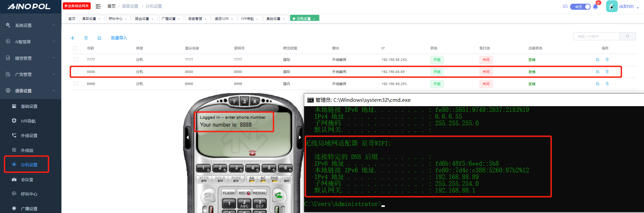644x213 pixels.
Task: Click the plus icon to add extension
Action: click(73, 38)
